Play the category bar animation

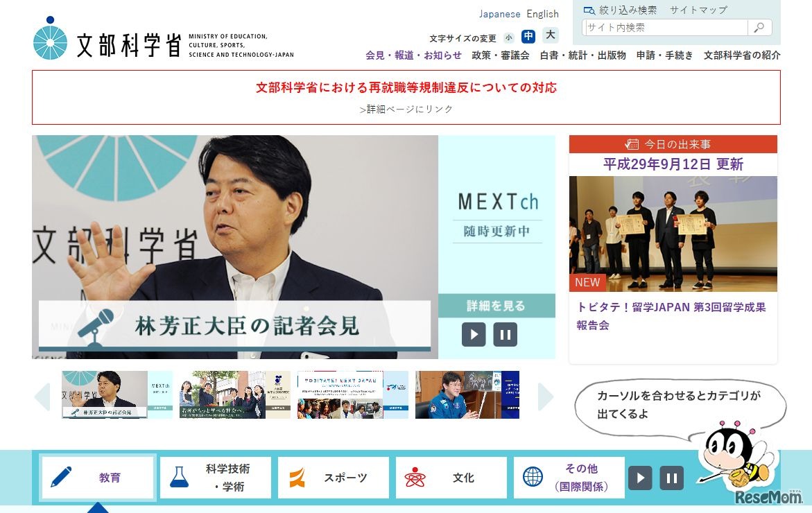[x=639, y=477]
